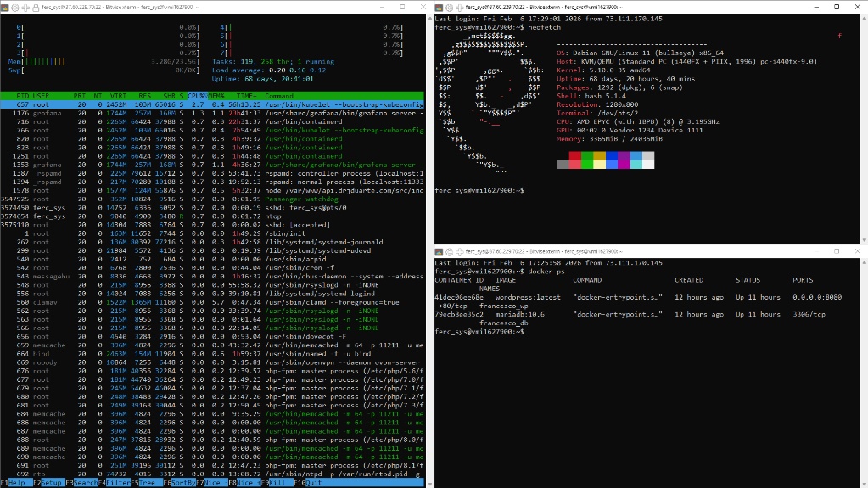Open the terminal app icon menu of htop window
Screen dimensions: 868x488
5,6
